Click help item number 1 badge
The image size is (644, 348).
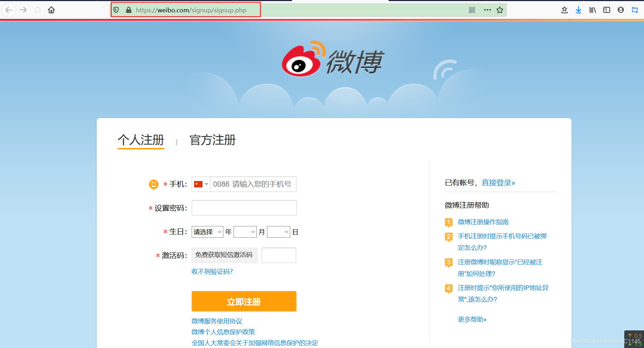tap(448, 223)
